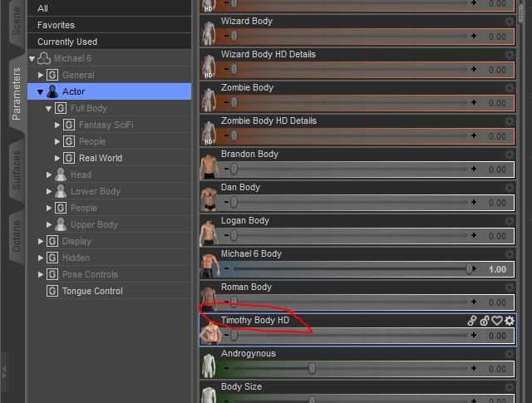Click the Androgynous slider handle
Viewport: 532px width, 403px height.
312,368
